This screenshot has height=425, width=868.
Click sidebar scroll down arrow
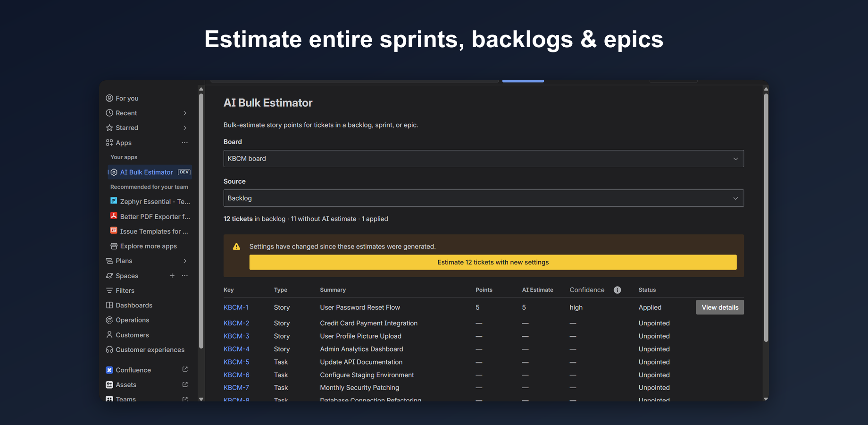pos(201,399)
